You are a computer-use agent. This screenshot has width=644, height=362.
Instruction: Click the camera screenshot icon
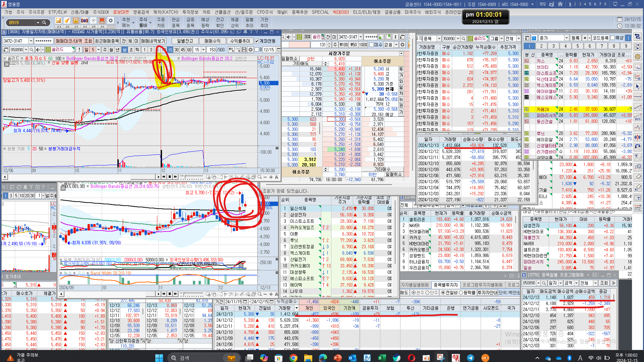[x=85, y=20]
